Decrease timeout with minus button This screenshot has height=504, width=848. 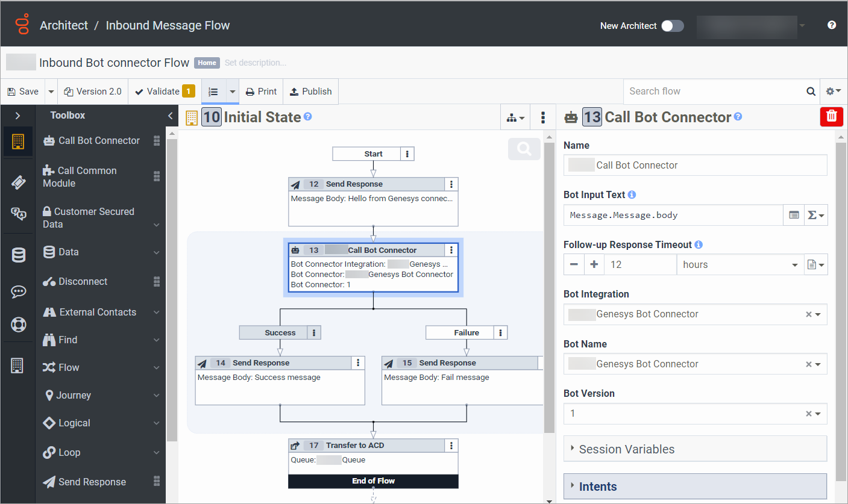[574, 264]
